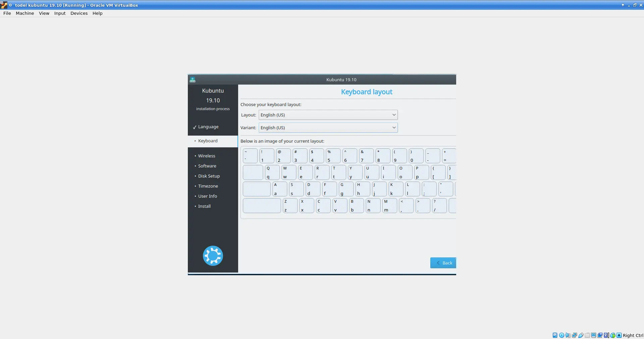Viewport: 644px width, 339px height.
Task: Click the 5 key with percent sign
Action: [333, 156]
